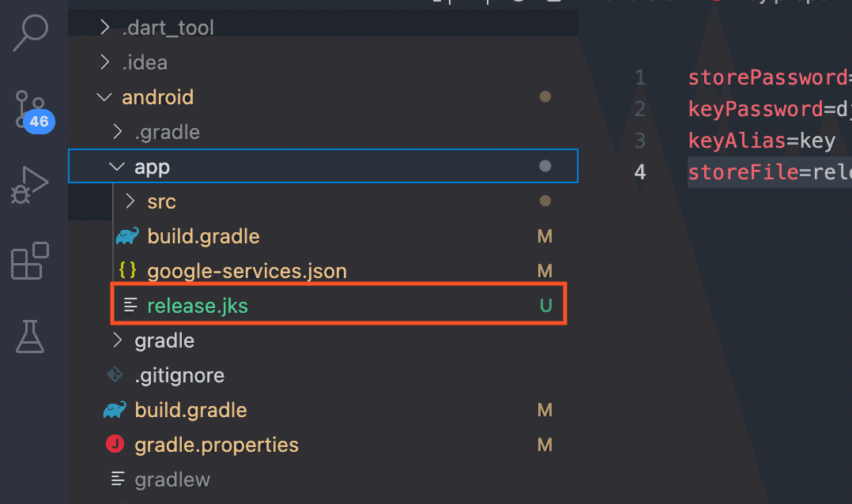852x504 pixels.
Task: Open root-level build.gradle under android
Action: pyautogui.click(x=190, y=410)
